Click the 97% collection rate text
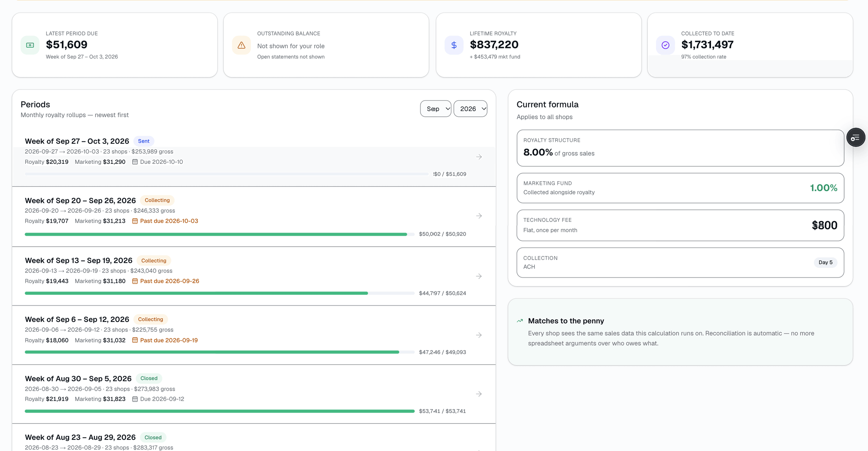Viewport: 868px width, 451px height. (703, 57)
